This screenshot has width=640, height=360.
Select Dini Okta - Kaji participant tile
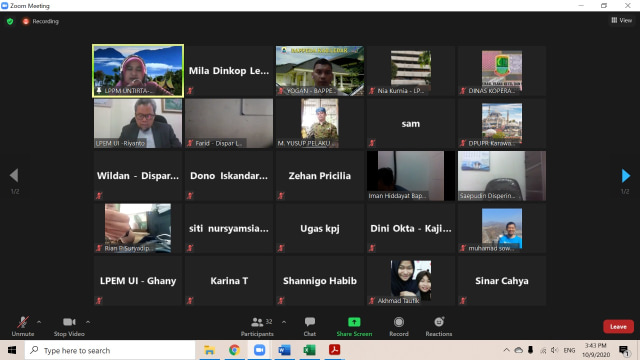(x=411, y=229)
